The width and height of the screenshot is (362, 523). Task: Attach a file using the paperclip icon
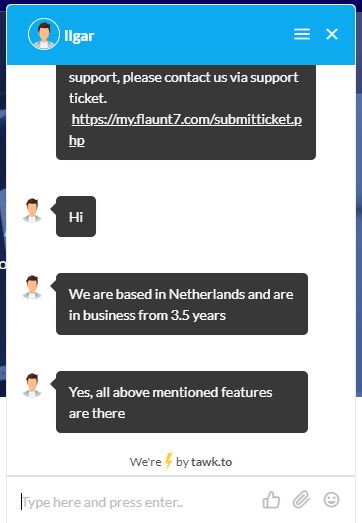point(301,500)
